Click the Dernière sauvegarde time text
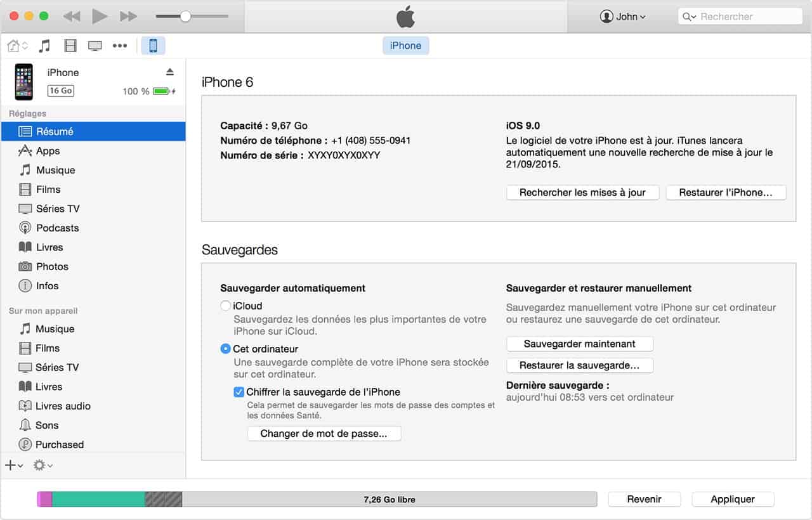Viewport: 812px width, 520px height. coord(590,398)
